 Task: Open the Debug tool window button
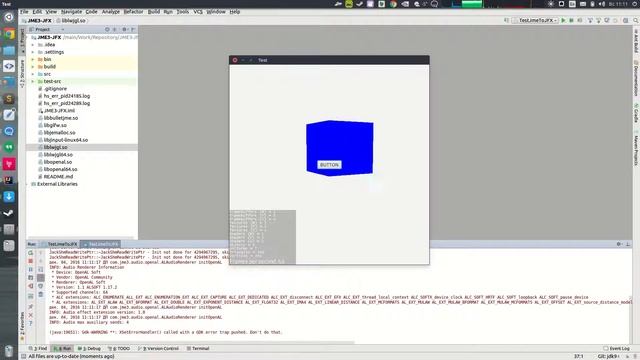tap(89, 349)
